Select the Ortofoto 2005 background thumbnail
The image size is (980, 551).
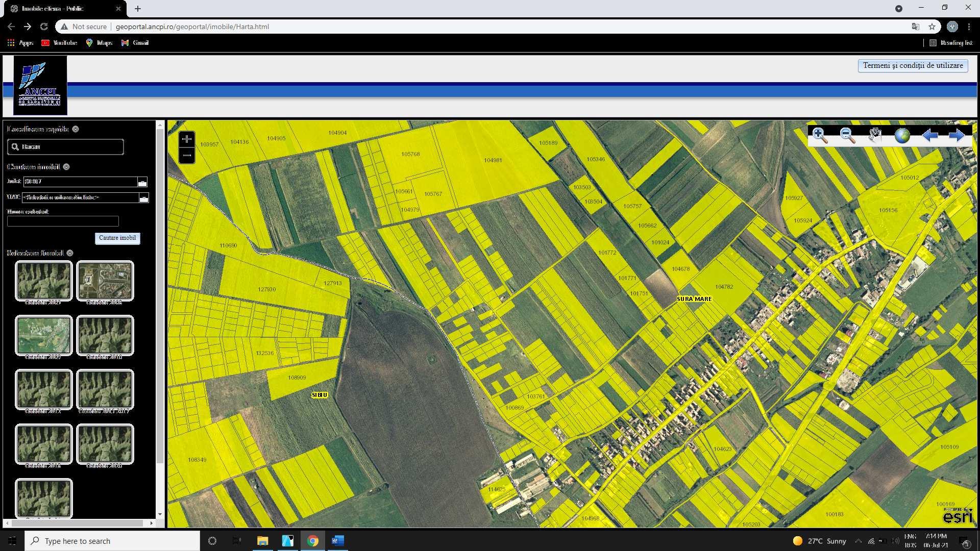pyautogui.click(x=43, y=281)
